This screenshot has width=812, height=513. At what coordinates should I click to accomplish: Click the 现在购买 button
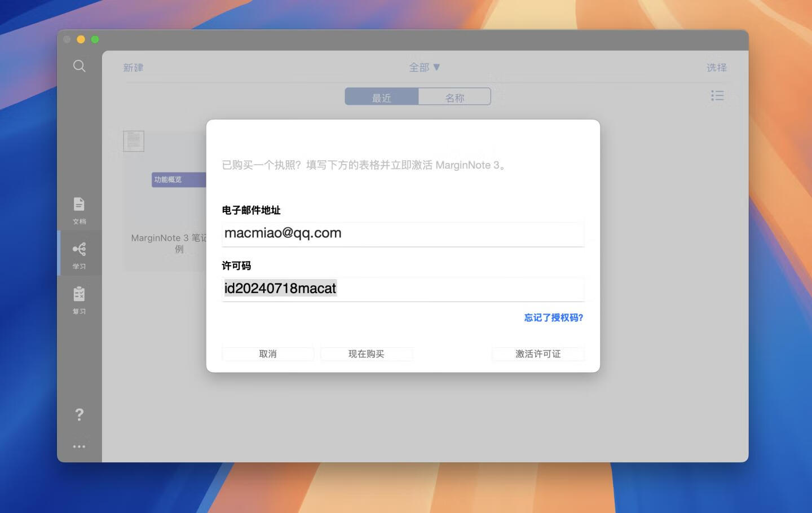(x=367, y=353)
